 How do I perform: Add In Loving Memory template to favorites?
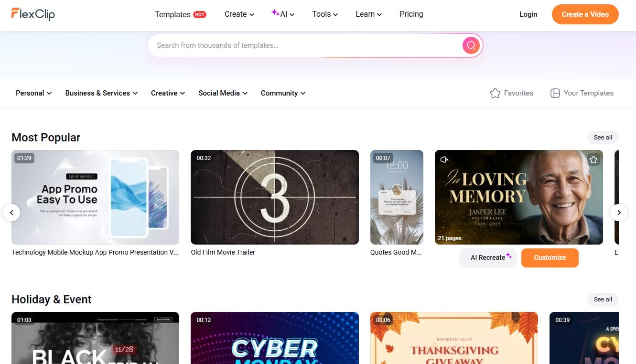pos(593,160)
